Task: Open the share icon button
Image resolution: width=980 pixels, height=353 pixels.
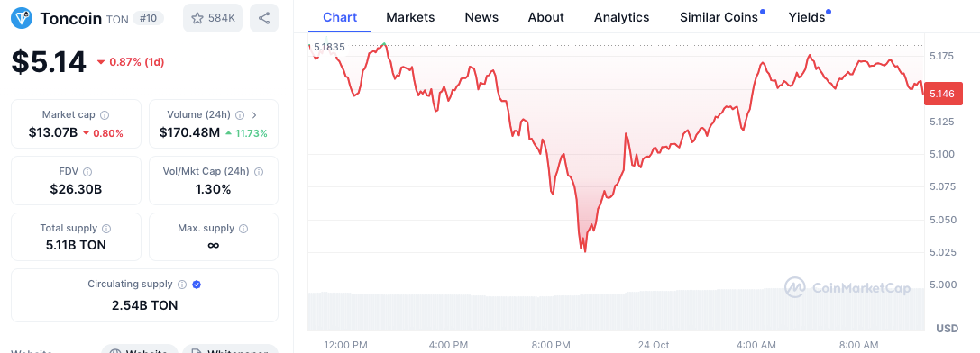Action: (264, 18)
